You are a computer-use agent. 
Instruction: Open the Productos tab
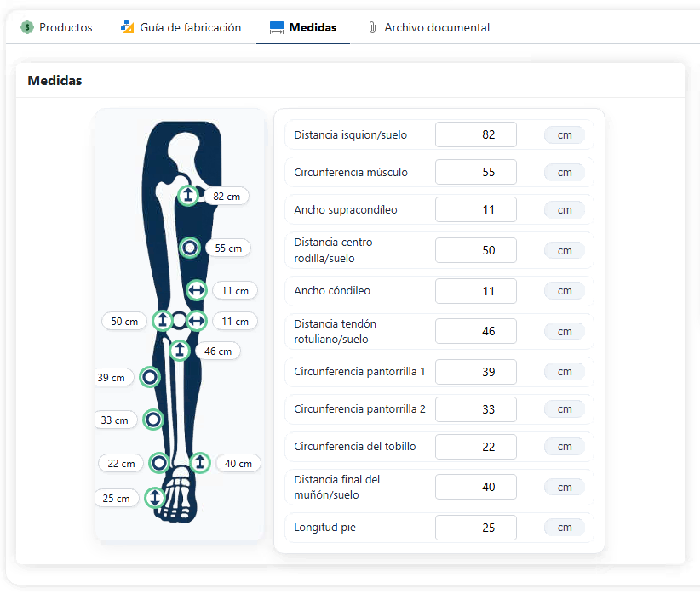[57, 27]
